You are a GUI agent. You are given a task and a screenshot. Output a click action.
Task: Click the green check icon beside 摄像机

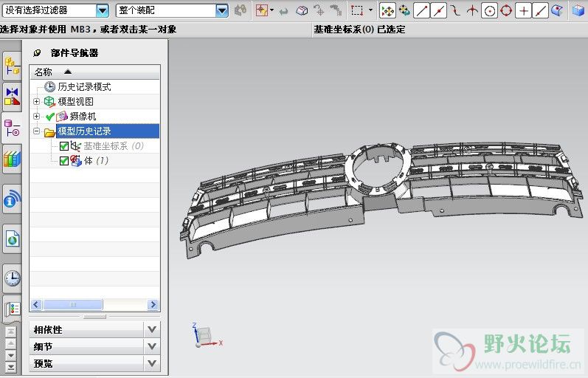click(49, 117)
